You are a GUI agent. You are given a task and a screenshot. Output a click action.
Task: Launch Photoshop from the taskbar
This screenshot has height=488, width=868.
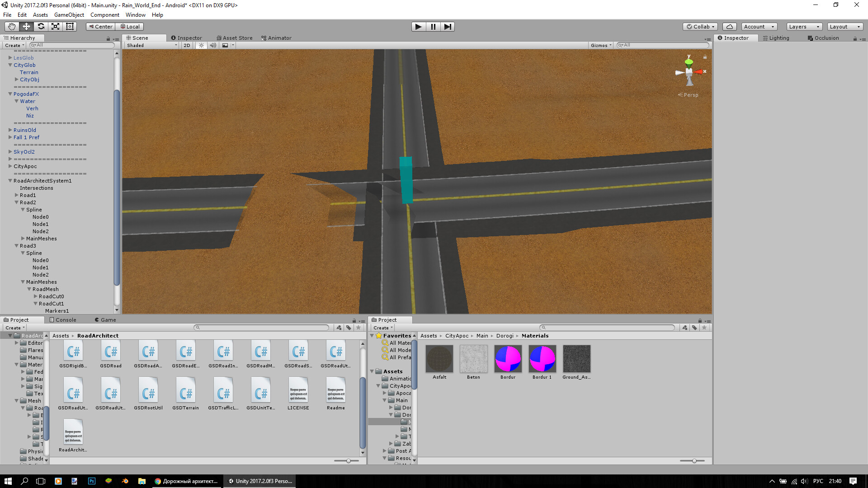point(92,481)
